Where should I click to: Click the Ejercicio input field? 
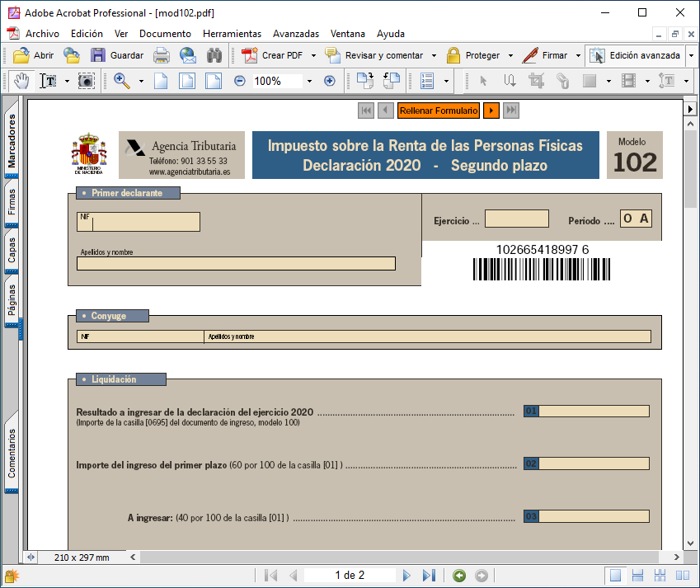(x=516, y=219)
